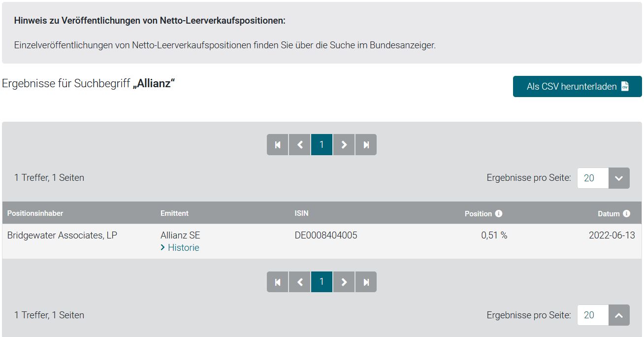Sort by Emittent column header
The image size is (644, 337).
pos(174,213)
